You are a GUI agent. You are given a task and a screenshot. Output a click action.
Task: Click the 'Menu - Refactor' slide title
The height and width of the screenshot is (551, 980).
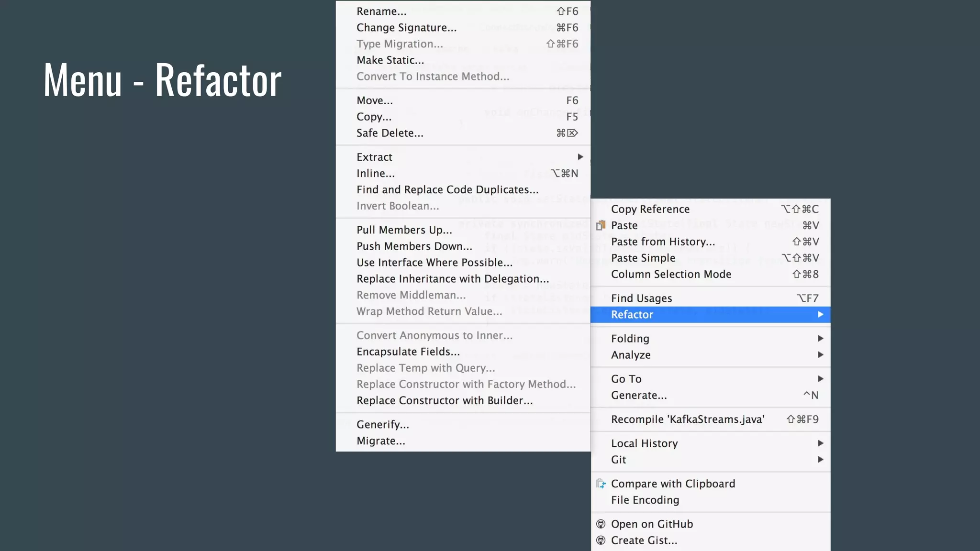(x=163, y=79)
